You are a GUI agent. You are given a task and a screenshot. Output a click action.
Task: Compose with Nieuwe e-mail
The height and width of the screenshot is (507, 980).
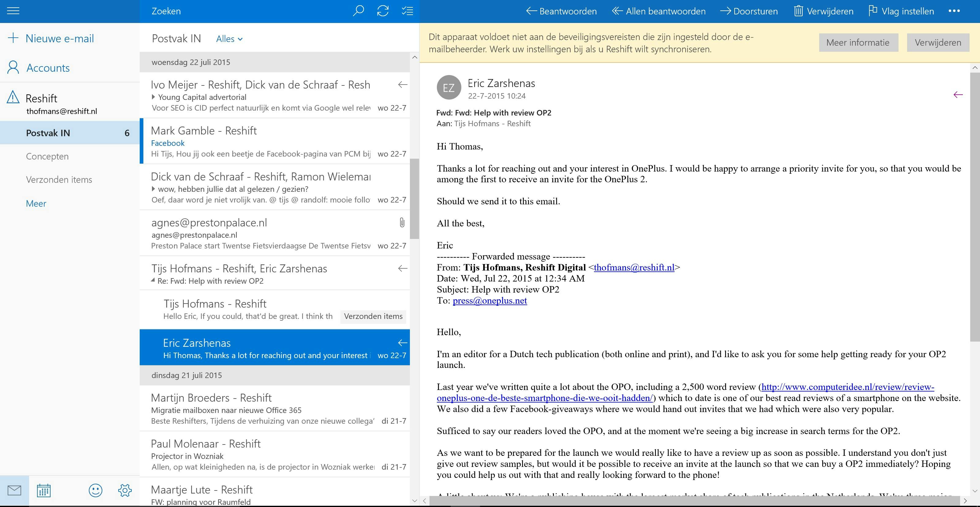click(51, 38)
